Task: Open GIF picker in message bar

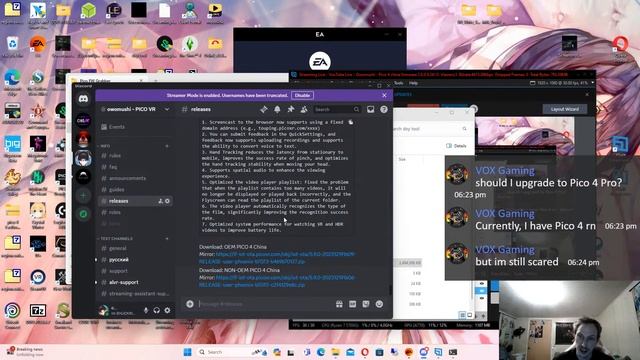Action: point(353,304)
